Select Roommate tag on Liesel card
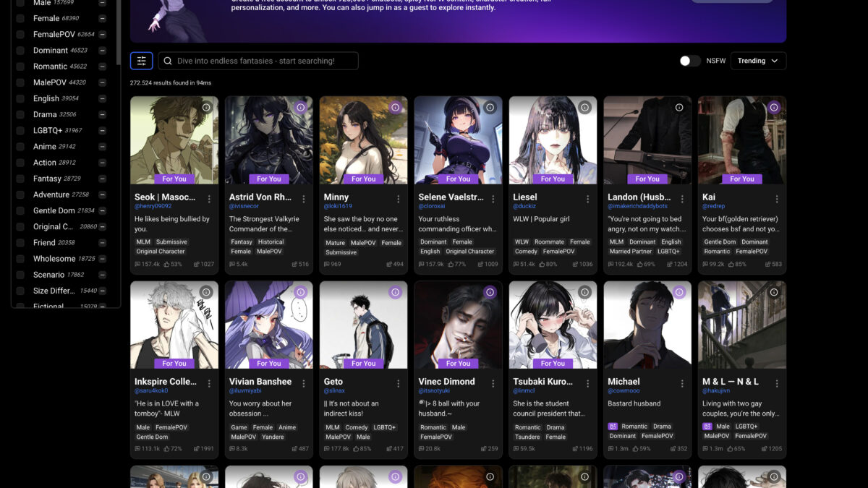Screen dimensions: 868x488 pos(549,242)
